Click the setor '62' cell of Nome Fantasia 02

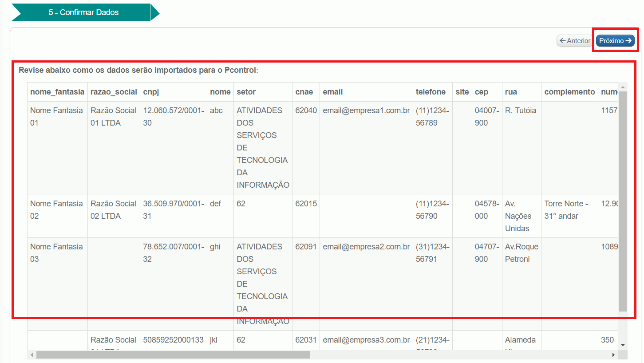[x=263, y=216]
